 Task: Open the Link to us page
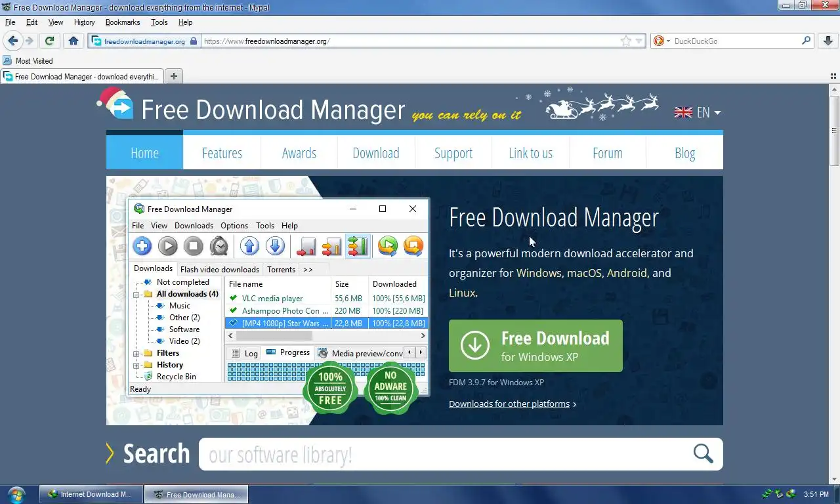coord(530,153)
